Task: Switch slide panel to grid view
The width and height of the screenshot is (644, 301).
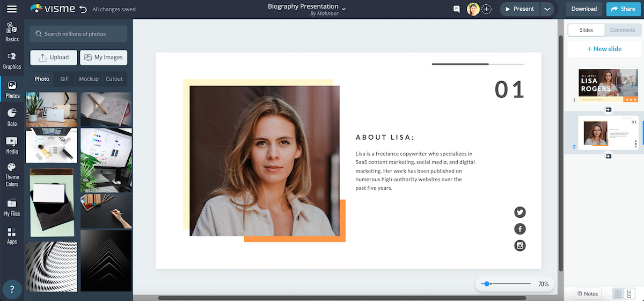Action: point(618,293)
